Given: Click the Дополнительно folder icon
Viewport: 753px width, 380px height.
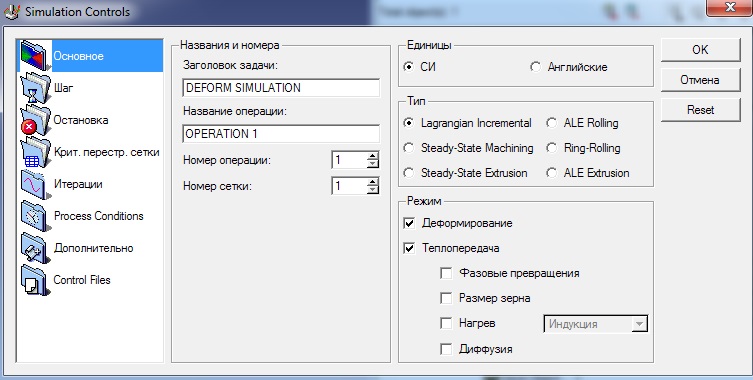Looking at the screenshot, I should [x=35, y=248].
